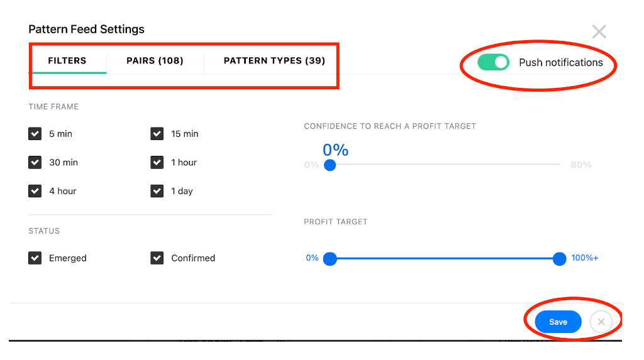Uncheck the Emerged status checkbox
The width and height of the screenshot is (644, 360).
pos(35,258)
